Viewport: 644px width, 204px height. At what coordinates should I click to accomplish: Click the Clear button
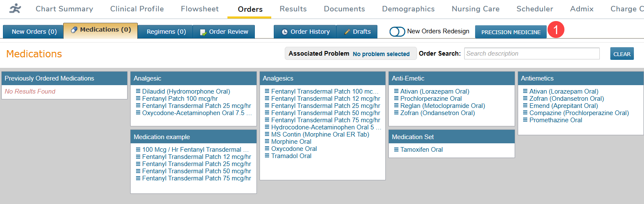(x=622, y=54)
